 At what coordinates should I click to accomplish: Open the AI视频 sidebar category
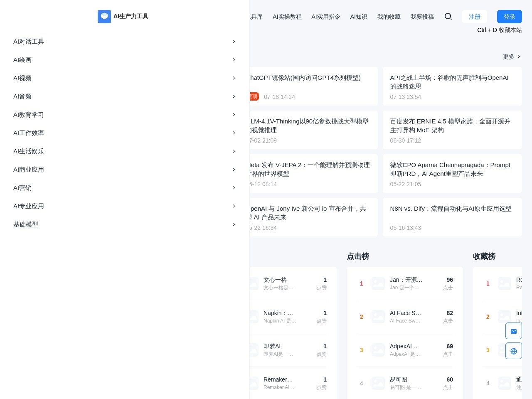click(x=22, y=78)
